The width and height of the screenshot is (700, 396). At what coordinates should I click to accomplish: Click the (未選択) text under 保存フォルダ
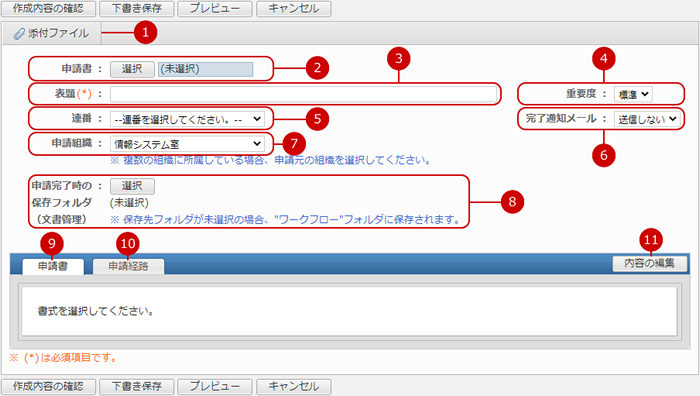129,203
